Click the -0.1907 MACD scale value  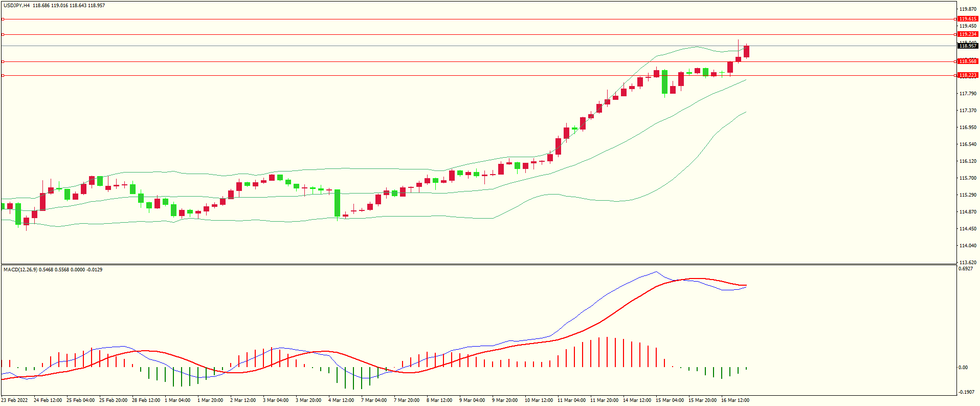[967, 392]
